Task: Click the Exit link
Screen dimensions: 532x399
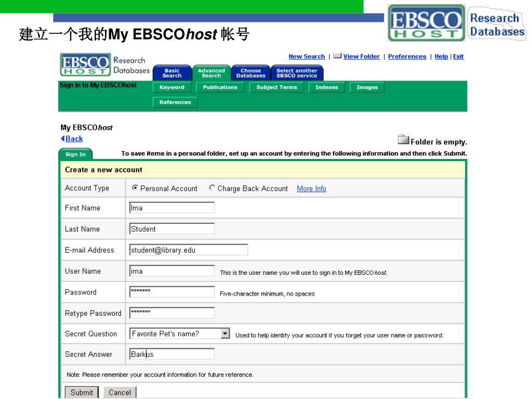Action: pos(458,57)
